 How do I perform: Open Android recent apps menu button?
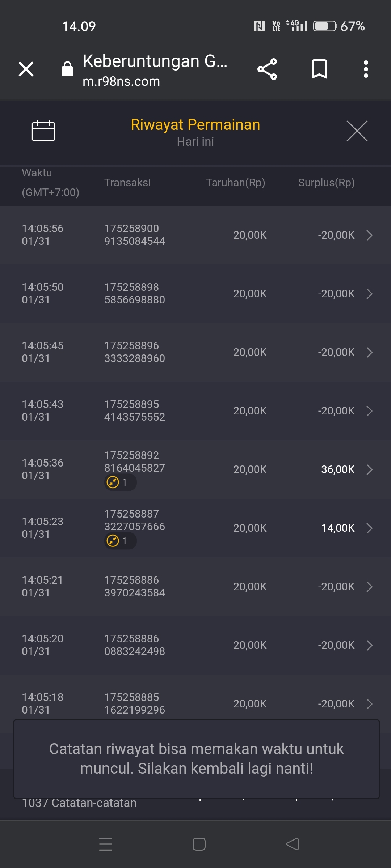click(106, 844)
